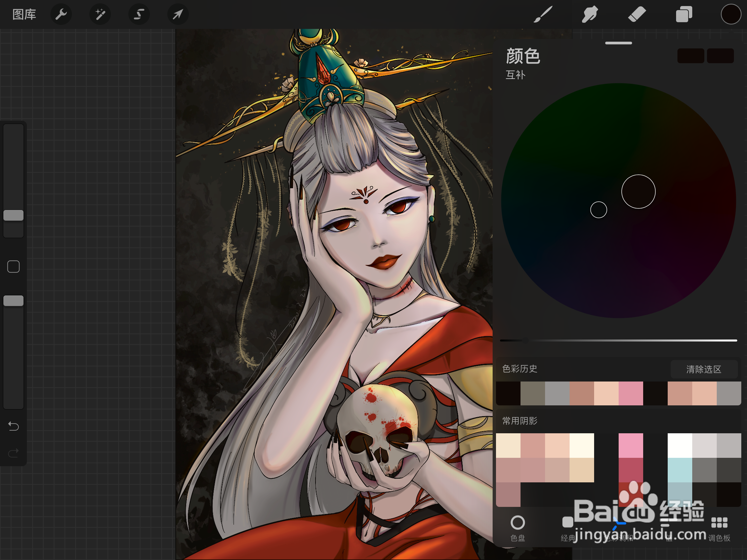The height and width of the screenshot is (560, 747).
Task: Click the 色彩历史 heading
Action: coord(520,368)
